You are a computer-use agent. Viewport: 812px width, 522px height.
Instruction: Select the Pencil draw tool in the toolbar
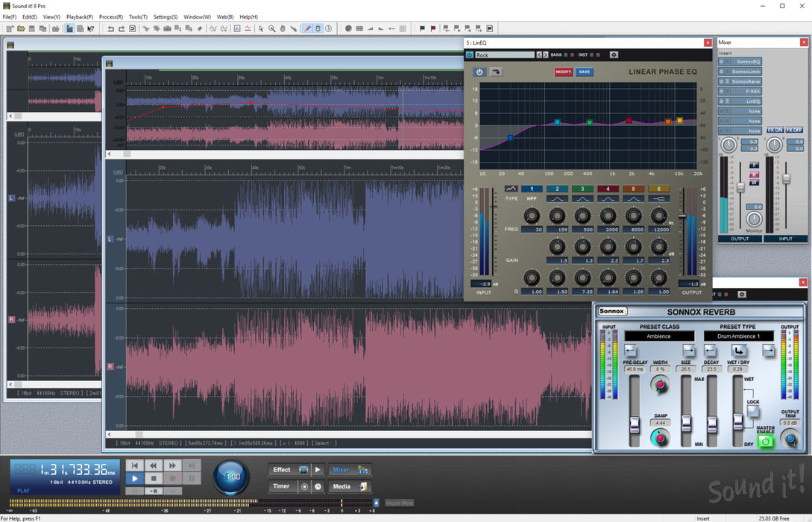tap(307, 28)
